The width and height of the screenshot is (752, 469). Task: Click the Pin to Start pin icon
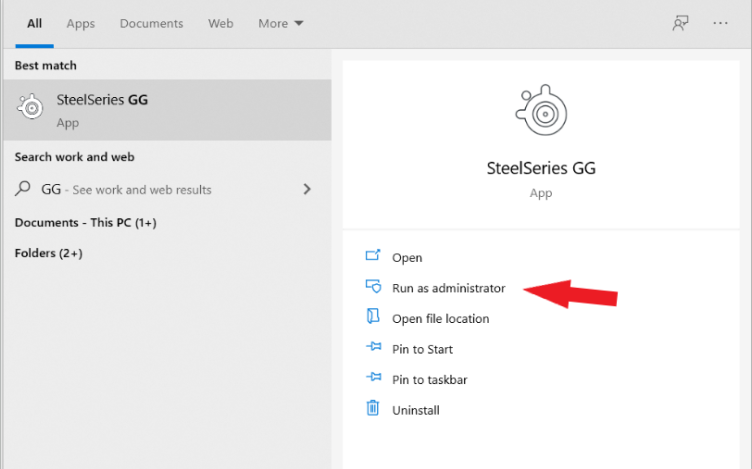click(x=373, y=349)
